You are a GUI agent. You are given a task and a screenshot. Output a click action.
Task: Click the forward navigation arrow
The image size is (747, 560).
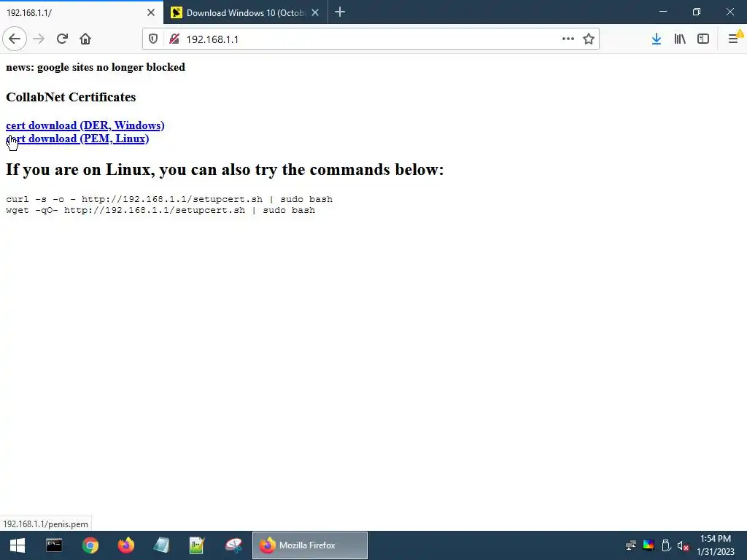click(x=39, y=39)
